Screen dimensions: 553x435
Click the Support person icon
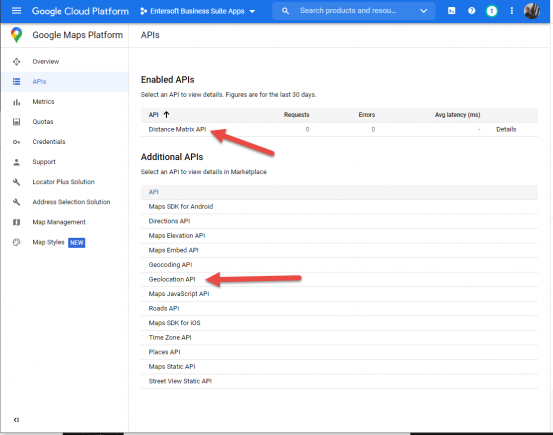click(x=16, y=162)
